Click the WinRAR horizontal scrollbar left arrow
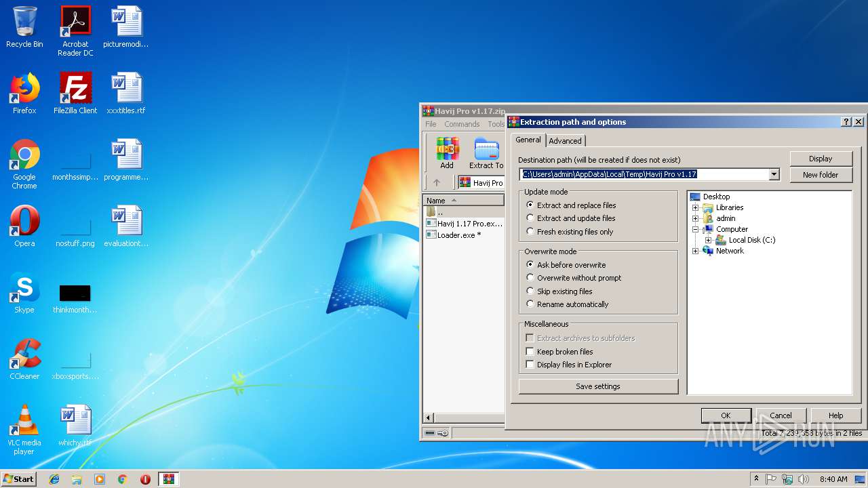 (429, 418)
